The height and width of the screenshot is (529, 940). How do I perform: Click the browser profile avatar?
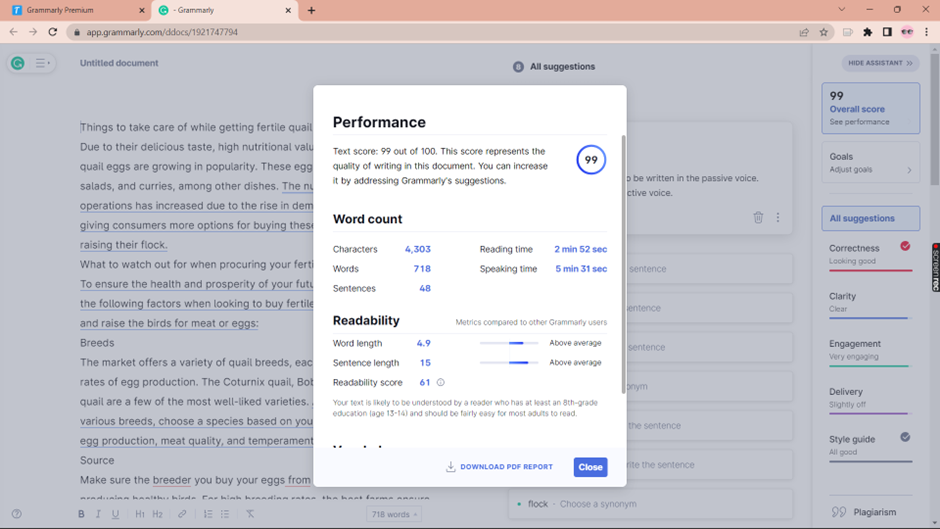[907, 32]
